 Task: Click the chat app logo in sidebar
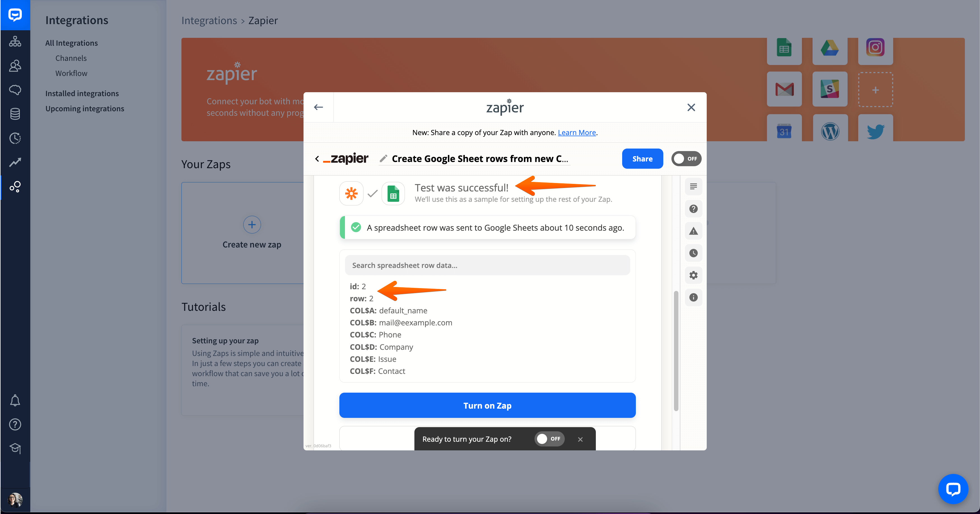(x=15, y=15)
